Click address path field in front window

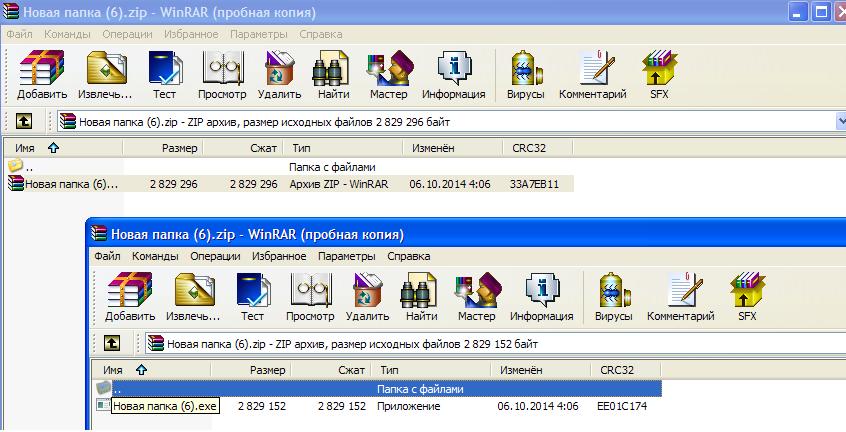495,344
